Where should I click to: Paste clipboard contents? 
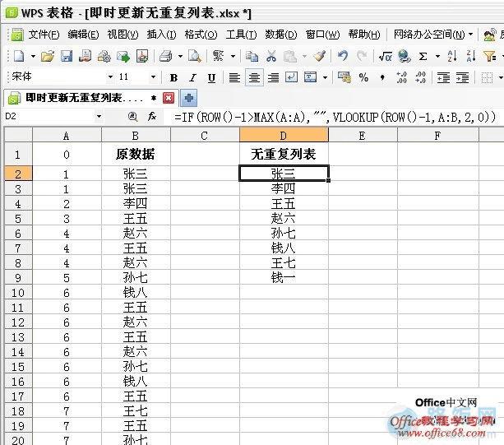click(x=289, y=57)
